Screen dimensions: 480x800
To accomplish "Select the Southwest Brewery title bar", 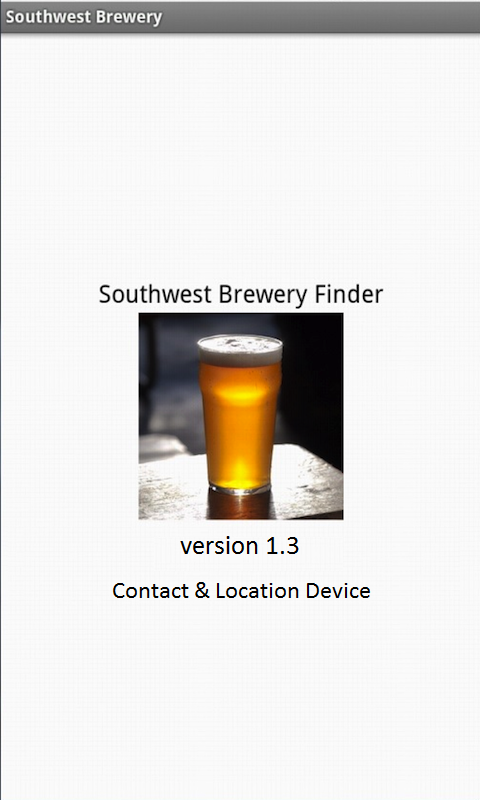I will coord(240,16).
